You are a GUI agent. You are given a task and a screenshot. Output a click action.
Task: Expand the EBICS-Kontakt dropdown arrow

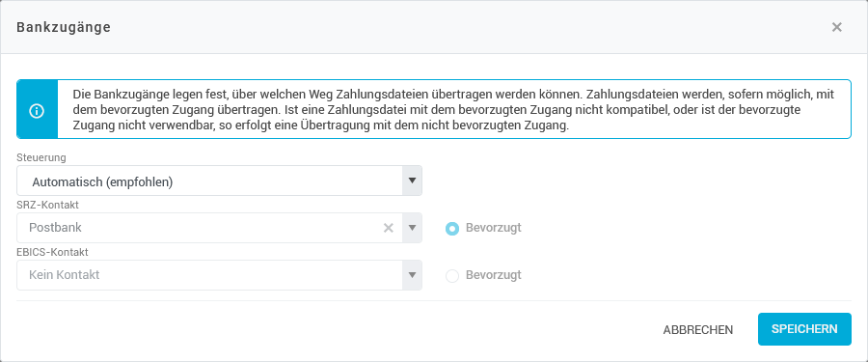(x=412, y=275)
